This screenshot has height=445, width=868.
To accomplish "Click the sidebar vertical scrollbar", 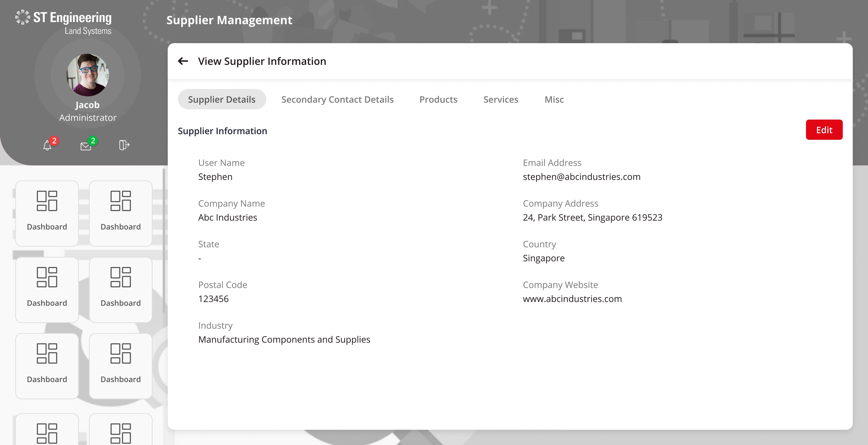I will pyautogui.click(x=164, y=241).
